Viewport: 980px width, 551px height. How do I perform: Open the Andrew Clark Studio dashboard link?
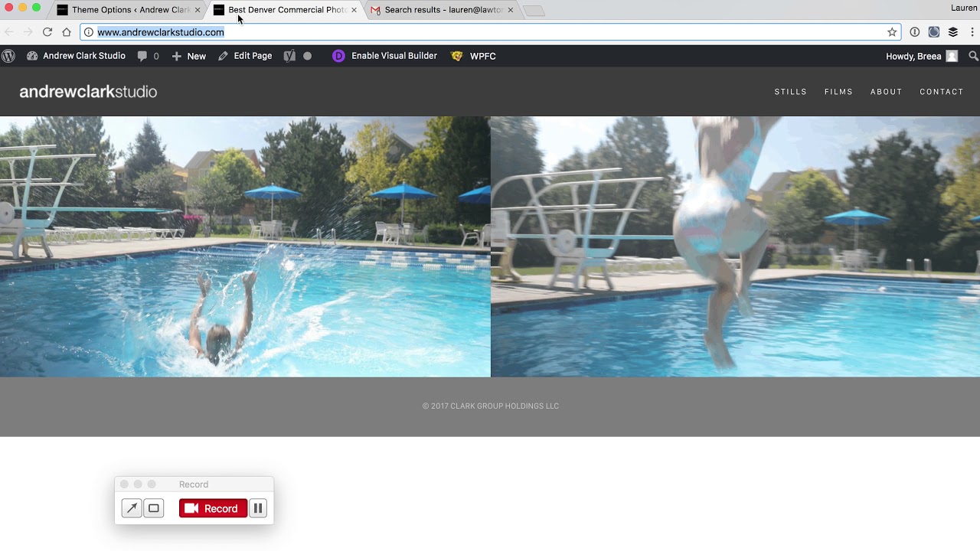[76, 56]
